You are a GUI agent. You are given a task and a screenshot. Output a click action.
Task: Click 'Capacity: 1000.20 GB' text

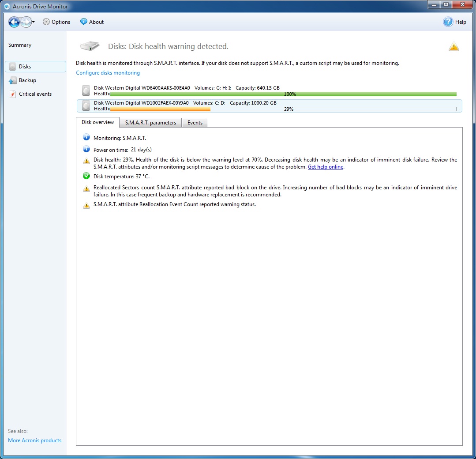click(253, 103)
